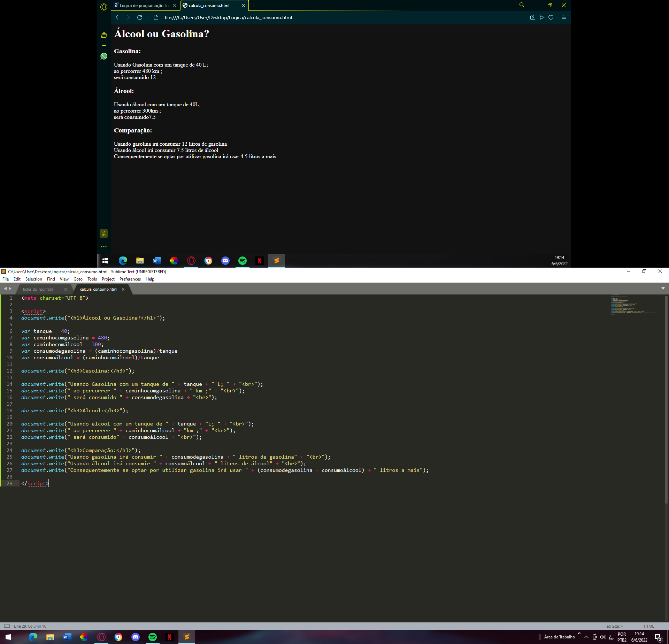Bookmark page with the heart icon
The height and width of the screenshot is (644, 669).
pos(551,17)
